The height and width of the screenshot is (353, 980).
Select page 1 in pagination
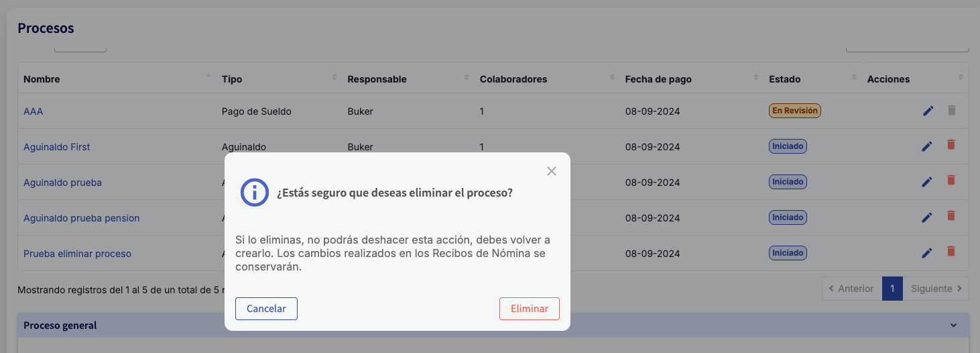(892, 289)
